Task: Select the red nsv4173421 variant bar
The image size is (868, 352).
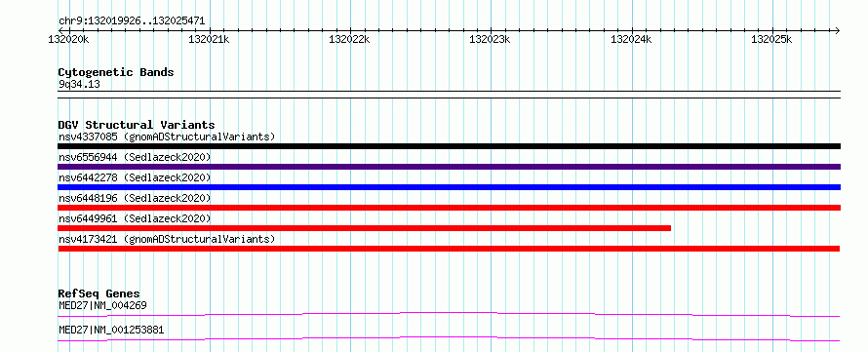Action: (x=449, y=249)
